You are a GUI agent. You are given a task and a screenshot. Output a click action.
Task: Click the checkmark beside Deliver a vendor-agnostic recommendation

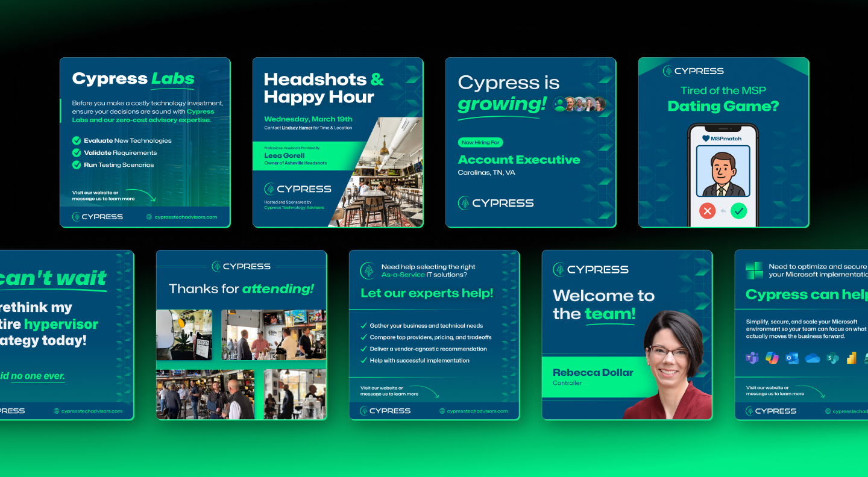pos(363,349)
